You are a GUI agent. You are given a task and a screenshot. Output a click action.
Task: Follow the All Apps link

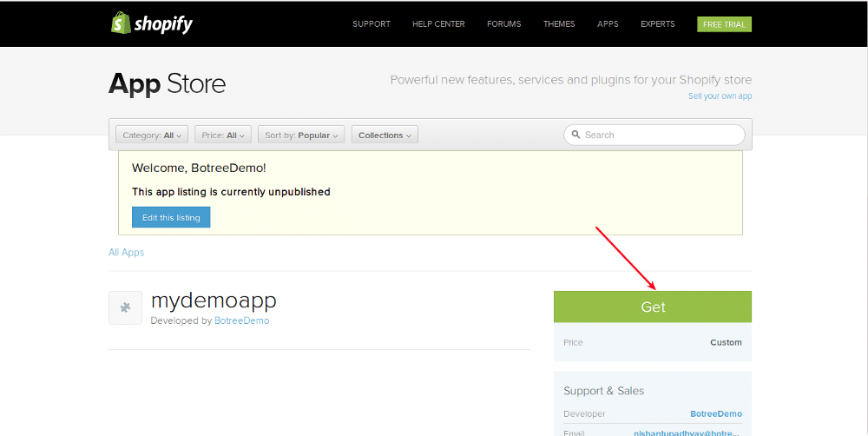coord(126,252)
